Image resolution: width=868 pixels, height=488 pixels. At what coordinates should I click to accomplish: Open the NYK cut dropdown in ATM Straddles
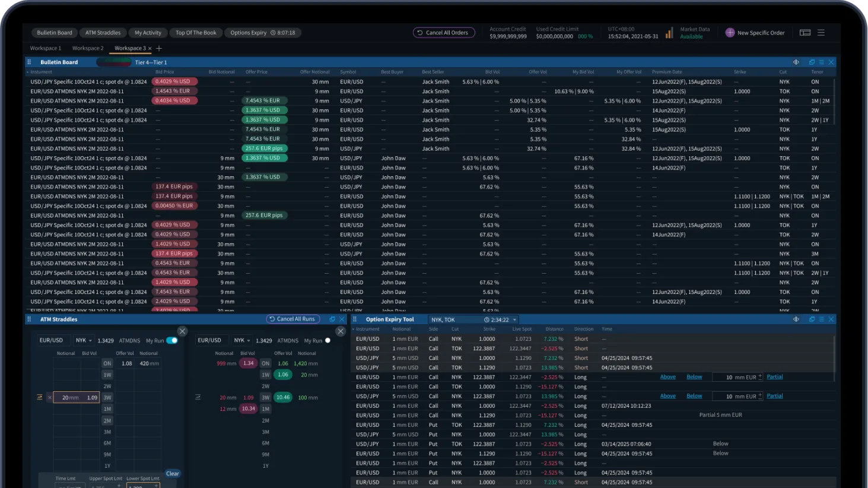click(84, 341)
